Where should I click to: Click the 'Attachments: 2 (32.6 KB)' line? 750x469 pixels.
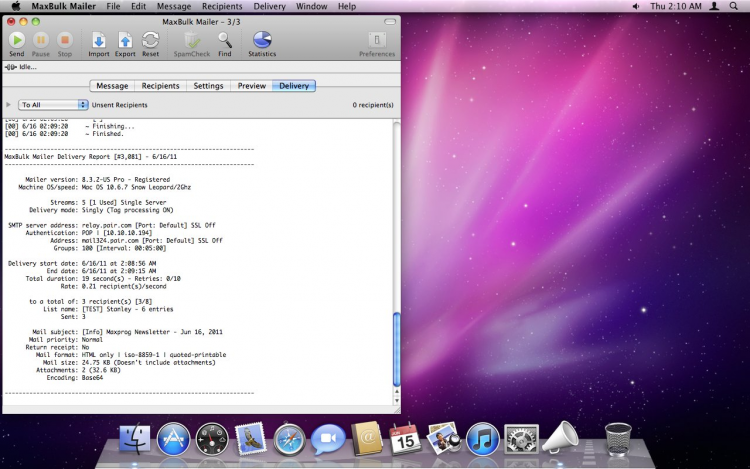point(78,370)
